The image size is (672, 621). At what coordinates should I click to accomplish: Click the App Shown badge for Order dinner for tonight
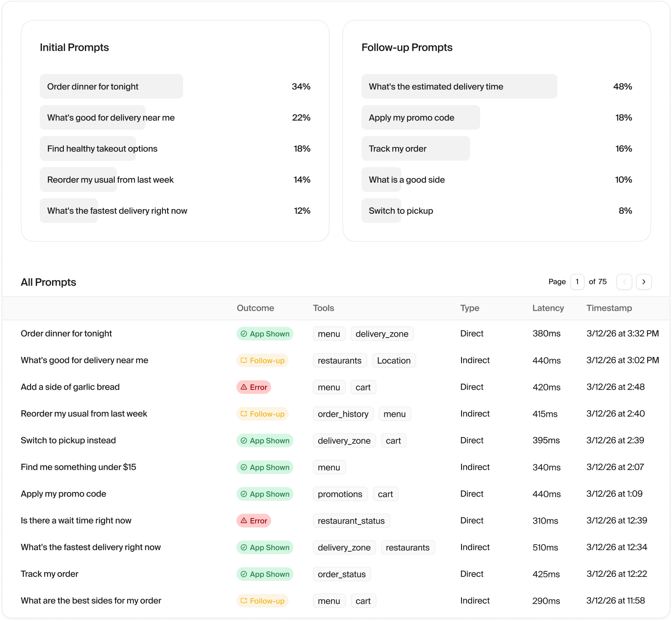click(265, 334)
